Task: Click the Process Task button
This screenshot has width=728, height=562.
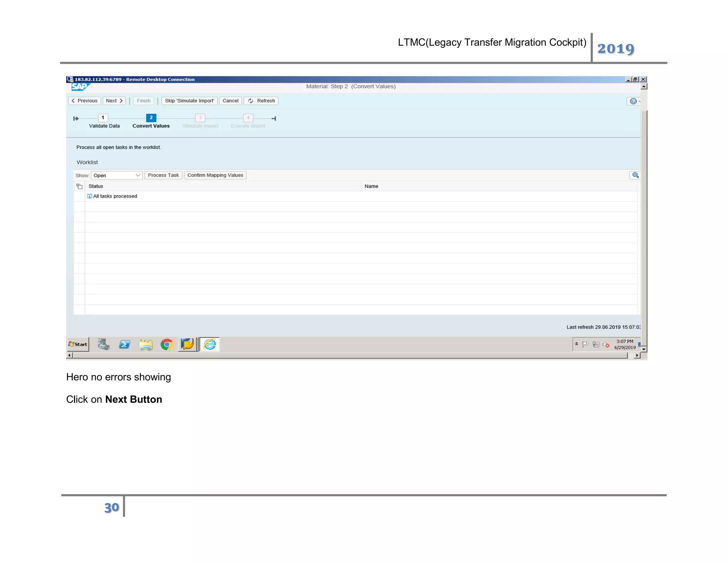Action: 163,175
